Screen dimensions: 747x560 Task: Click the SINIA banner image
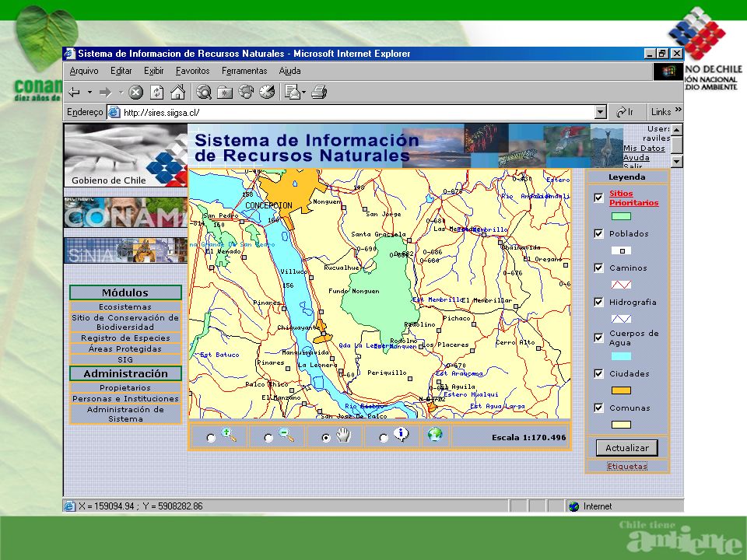[126, 250]
